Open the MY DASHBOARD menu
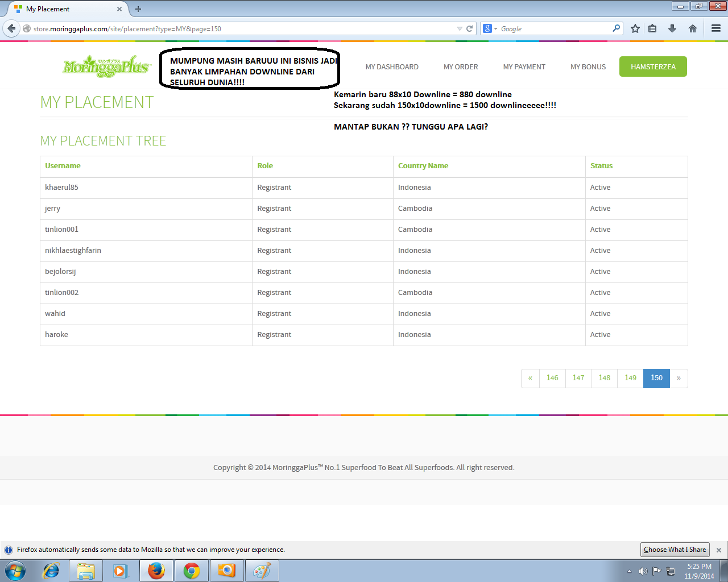 tap(392, 66)
